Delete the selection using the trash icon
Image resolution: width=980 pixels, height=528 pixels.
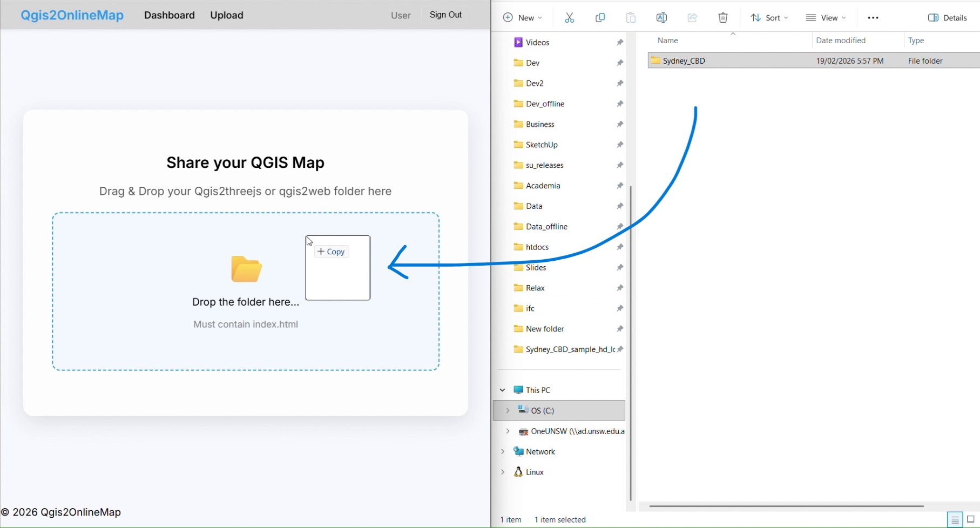click(x=723, y=17)
